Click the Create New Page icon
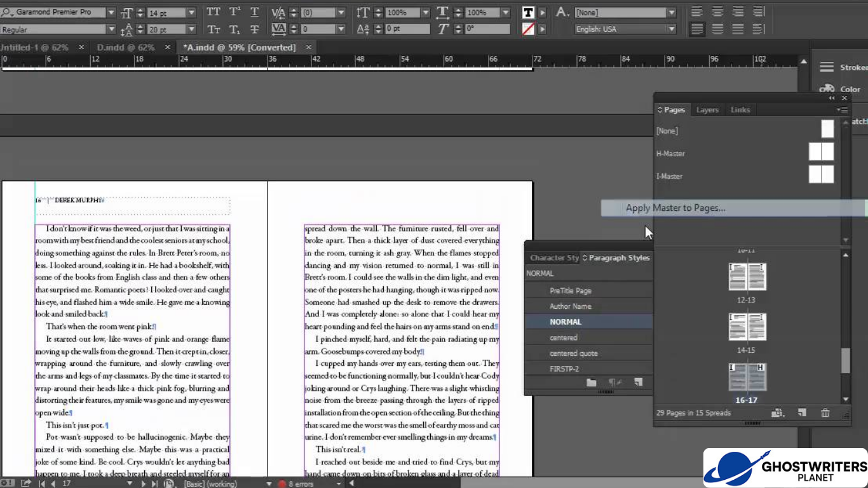868x488 pixels. click(802, 413)
